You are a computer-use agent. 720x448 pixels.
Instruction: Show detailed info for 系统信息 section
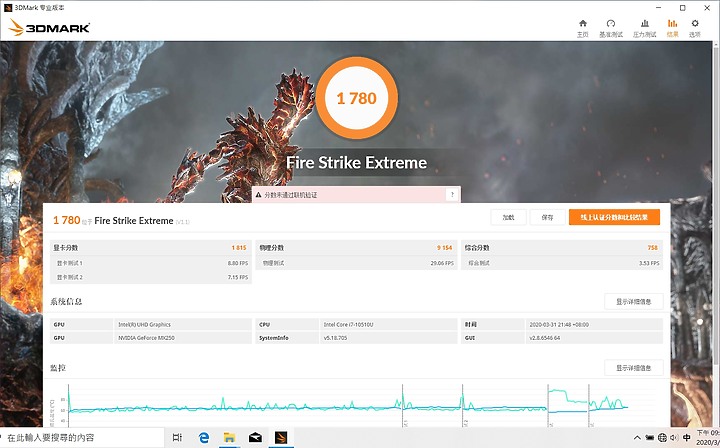[x=634, y=302]
